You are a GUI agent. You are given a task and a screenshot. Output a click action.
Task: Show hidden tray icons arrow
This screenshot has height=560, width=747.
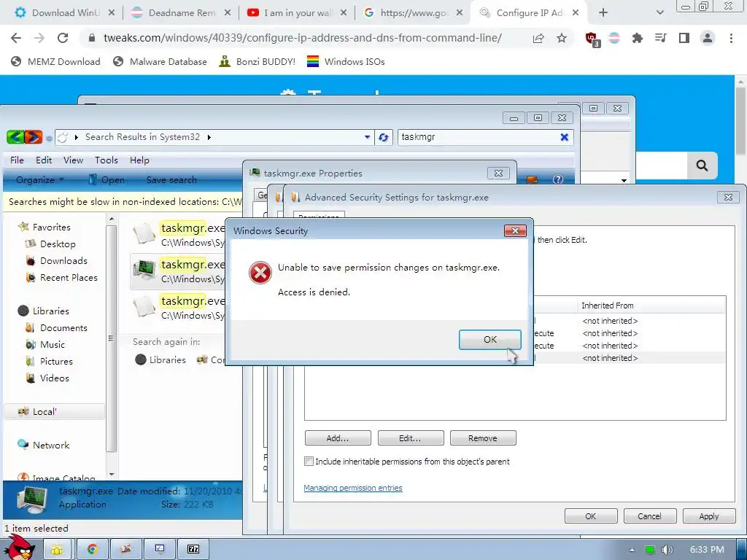(x=632, y=550)
